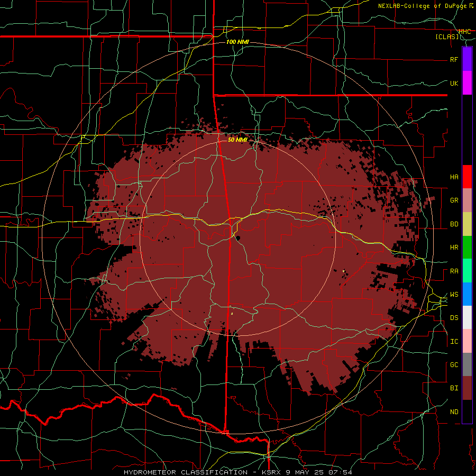The height and width of the screenshot is (476, 476).
Task: Click the 50 NMI range ring label
Action: point(237,140)
